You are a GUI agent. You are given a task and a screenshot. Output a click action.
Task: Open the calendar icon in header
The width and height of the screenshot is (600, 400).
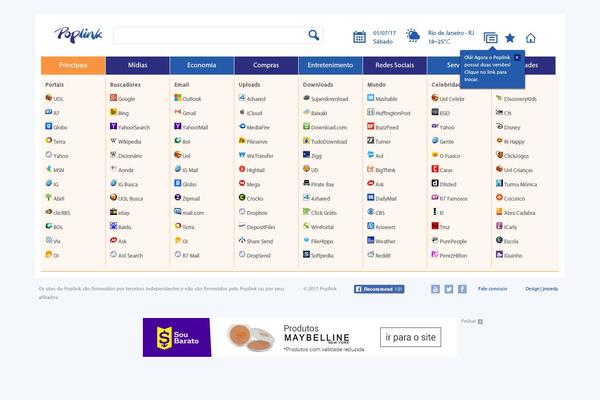click(359, 37)
